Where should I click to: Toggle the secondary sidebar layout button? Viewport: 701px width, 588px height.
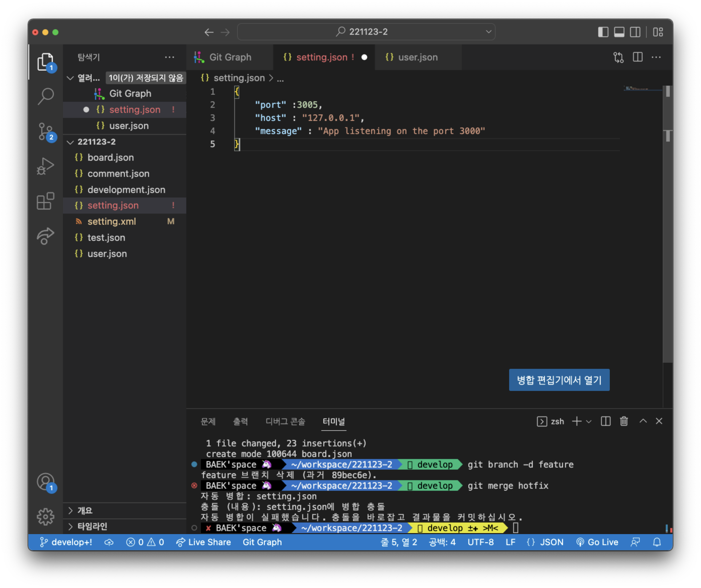[x=635, y=32]
